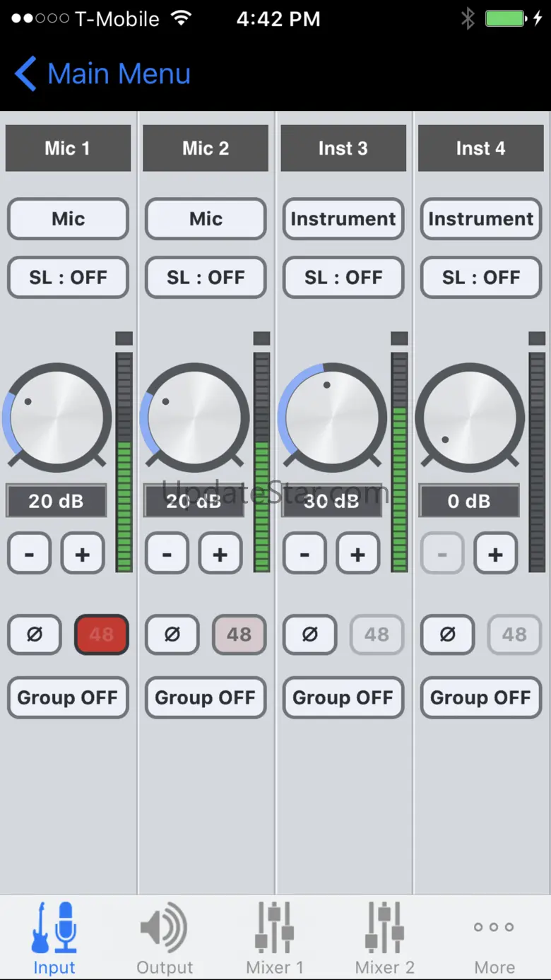Invert phase on Inst 3
The image size is (551, 980).
coord(309,634)
